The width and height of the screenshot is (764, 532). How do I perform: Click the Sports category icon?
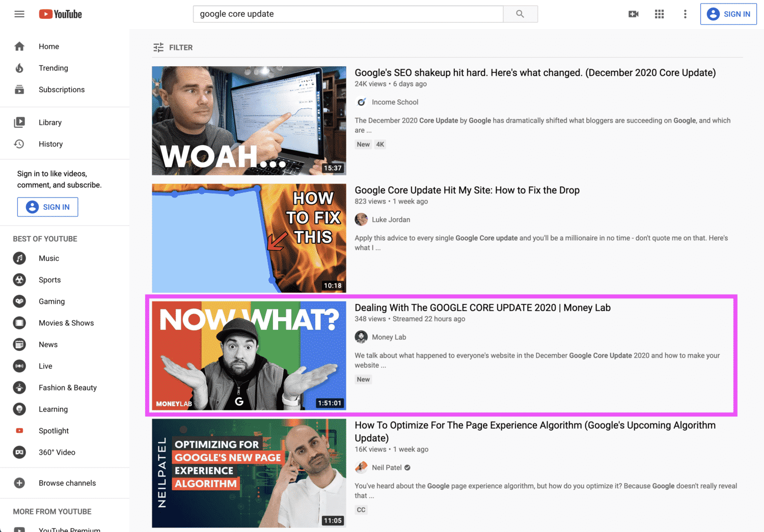[19, 279]
